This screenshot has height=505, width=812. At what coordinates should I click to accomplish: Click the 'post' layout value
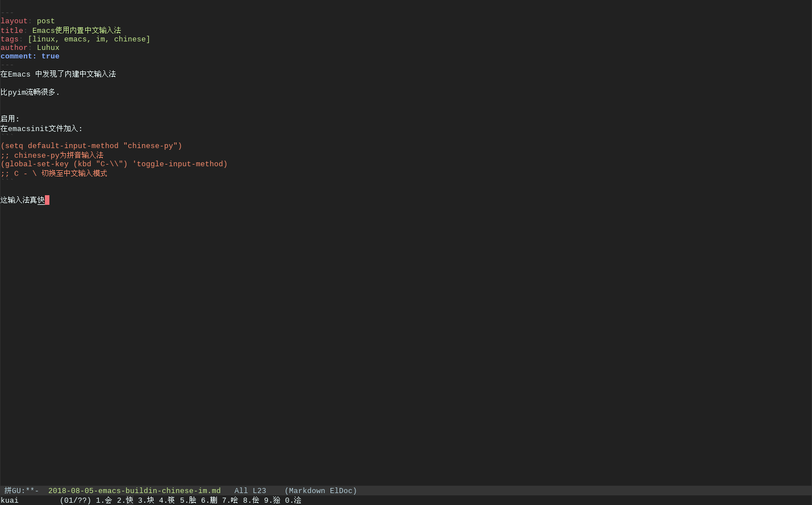[46, 21]
